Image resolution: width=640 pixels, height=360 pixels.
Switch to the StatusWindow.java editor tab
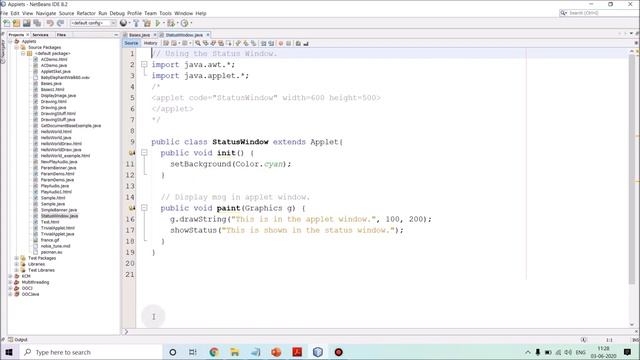click(x=184, y=35)
